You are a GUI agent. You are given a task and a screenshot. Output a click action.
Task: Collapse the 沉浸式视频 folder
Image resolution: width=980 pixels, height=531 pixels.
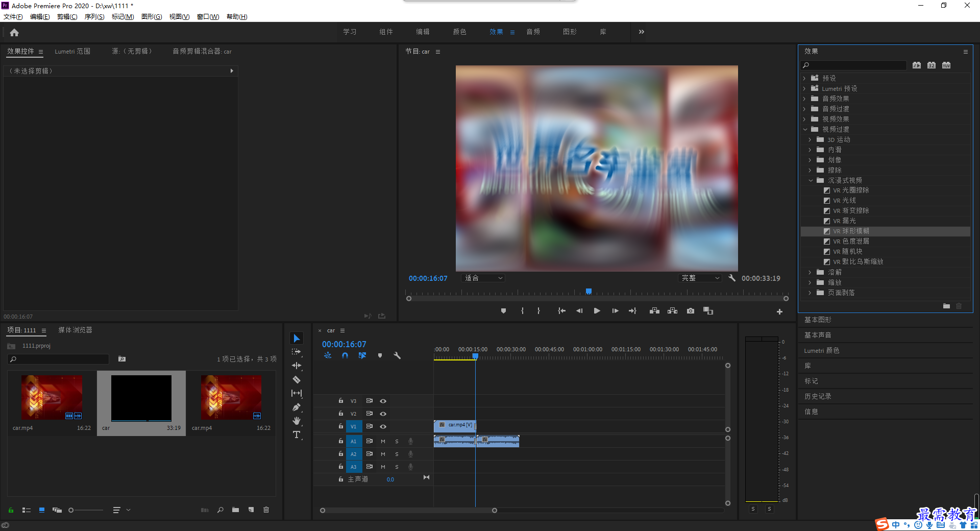tap(810, 180)
